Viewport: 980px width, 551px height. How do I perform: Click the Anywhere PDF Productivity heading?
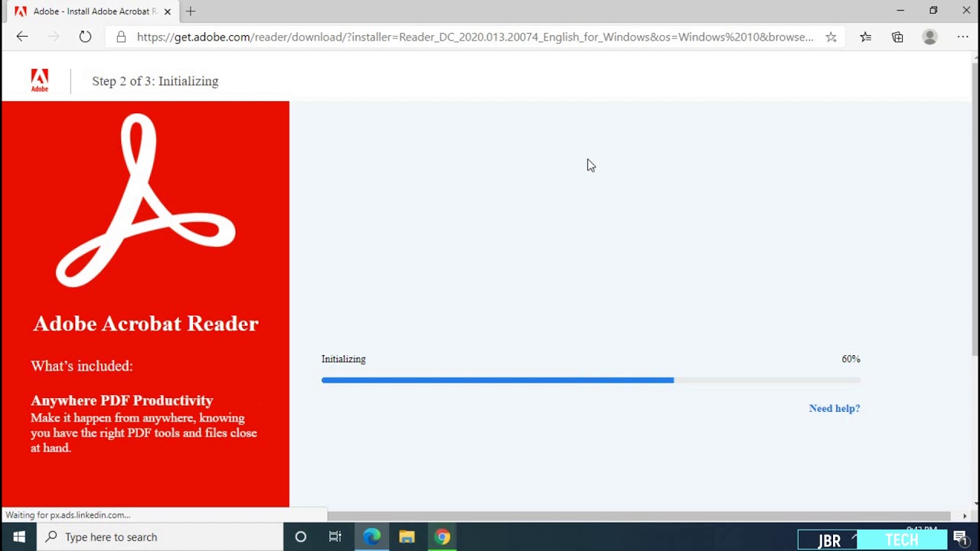click(122, 400)
